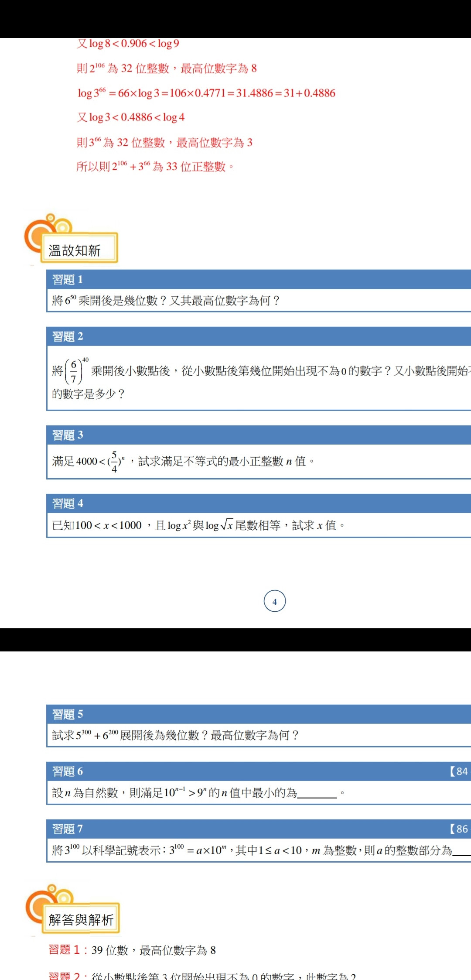Click the circled page number 4

point(275,601)
